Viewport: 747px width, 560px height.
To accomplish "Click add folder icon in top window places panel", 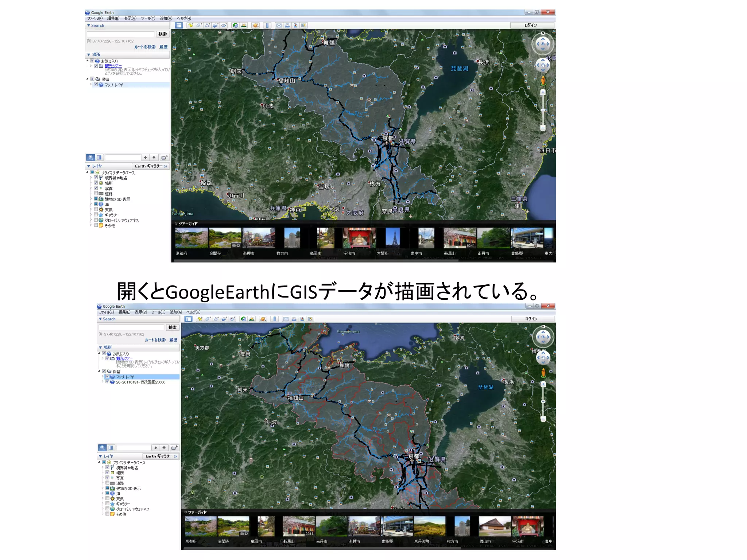I will [165, 157].
